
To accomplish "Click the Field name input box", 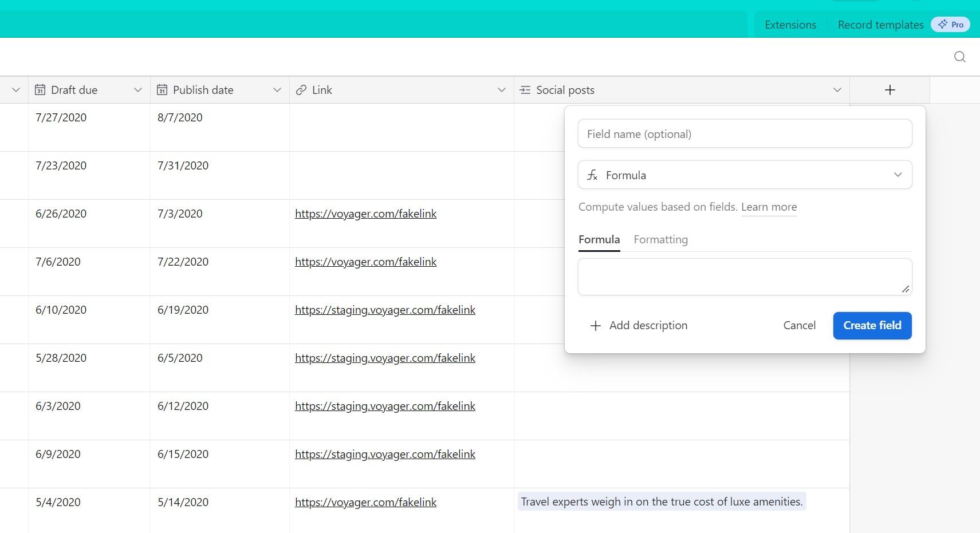I will [745, 133].
